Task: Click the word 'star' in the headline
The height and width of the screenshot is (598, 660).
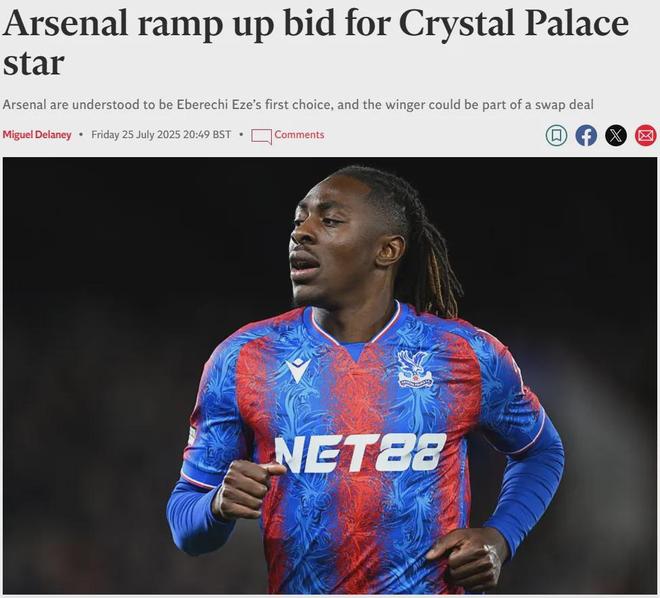Action: (x=33, y=64)
